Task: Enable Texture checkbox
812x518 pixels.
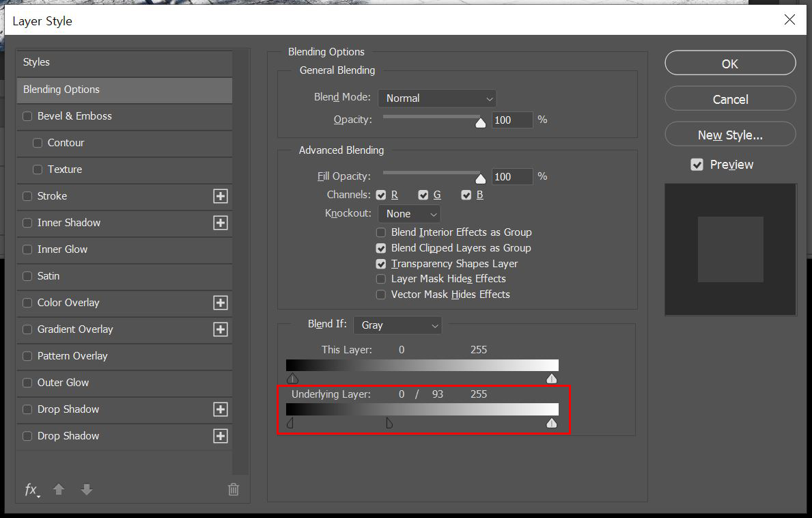Action: [38, 169]
